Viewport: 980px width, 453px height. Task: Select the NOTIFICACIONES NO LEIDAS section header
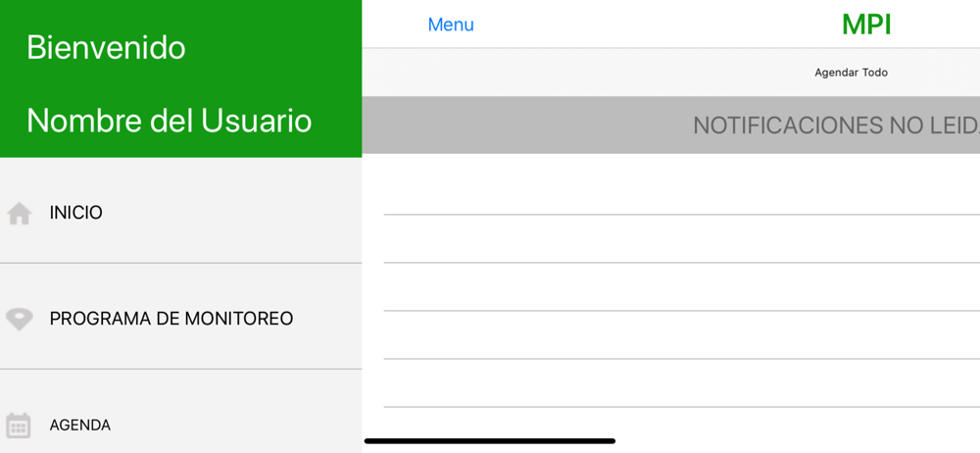pyautogui.click(x=670, y=126)
